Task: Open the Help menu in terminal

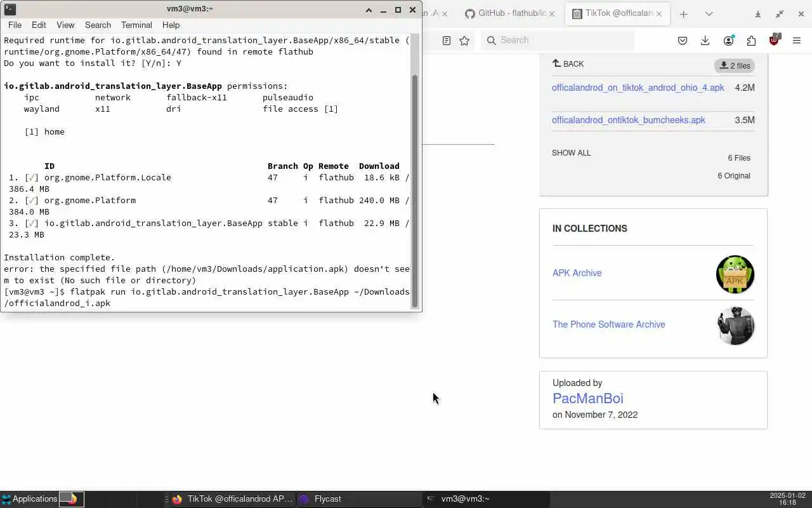Action: tap(171, 25)
